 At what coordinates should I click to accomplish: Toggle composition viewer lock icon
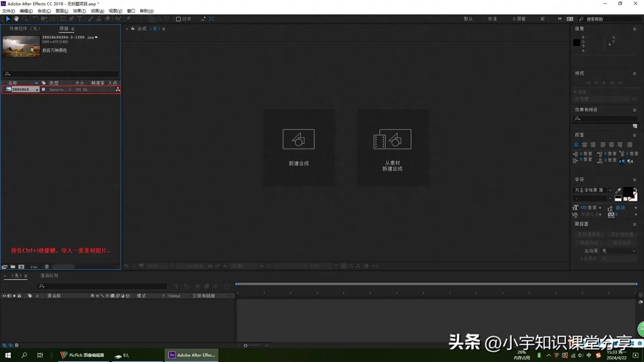[133, 28]
